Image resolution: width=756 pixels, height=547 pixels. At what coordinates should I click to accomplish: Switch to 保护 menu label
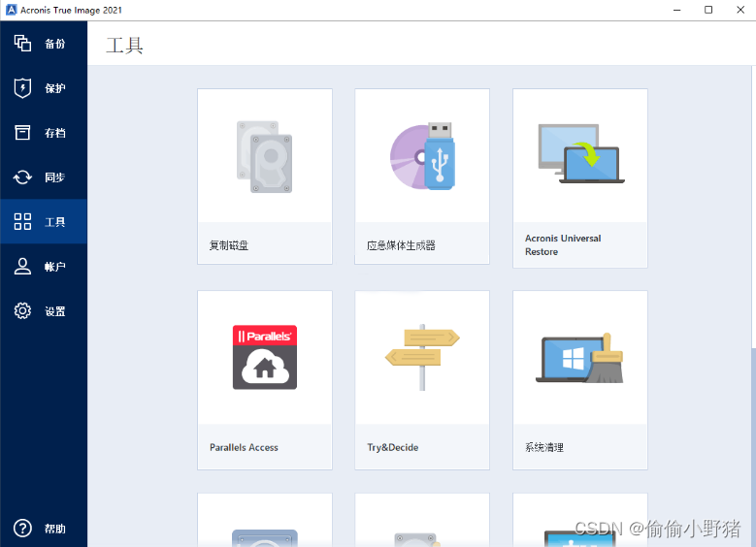55,88
